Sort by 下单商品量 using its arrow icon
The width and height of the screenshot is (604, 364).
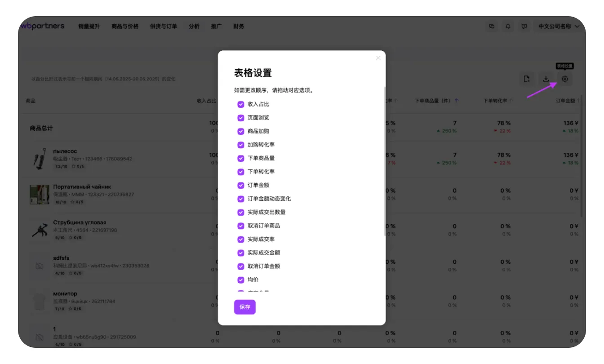click(x=457, y=100)
